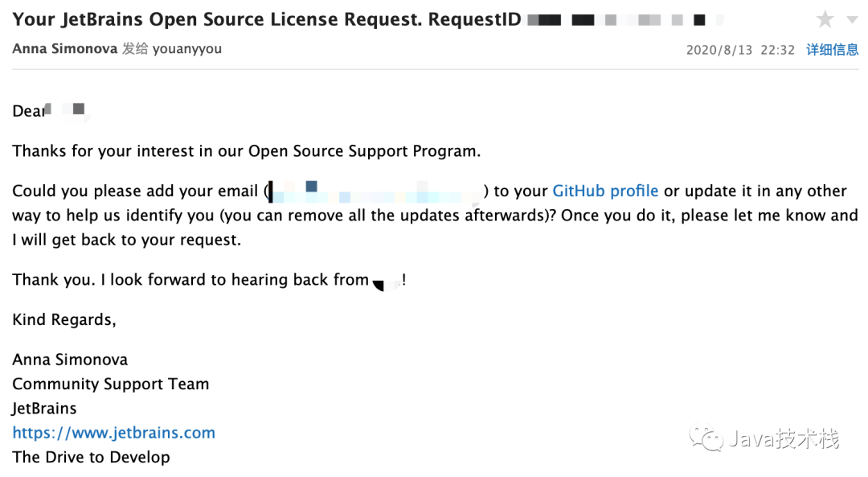This screenshot has height=477, width=868.
Task: Visit the https://www.jetbrains.com link
Action: click(113, 433)
